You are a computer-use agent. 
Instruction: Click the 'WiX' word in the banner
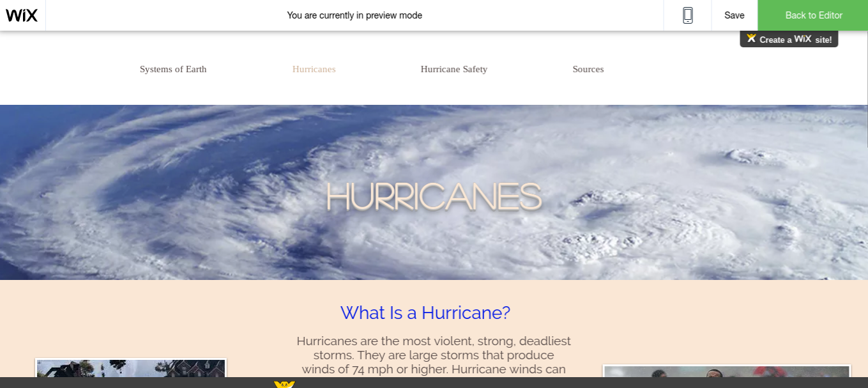(x=803, y=39)
